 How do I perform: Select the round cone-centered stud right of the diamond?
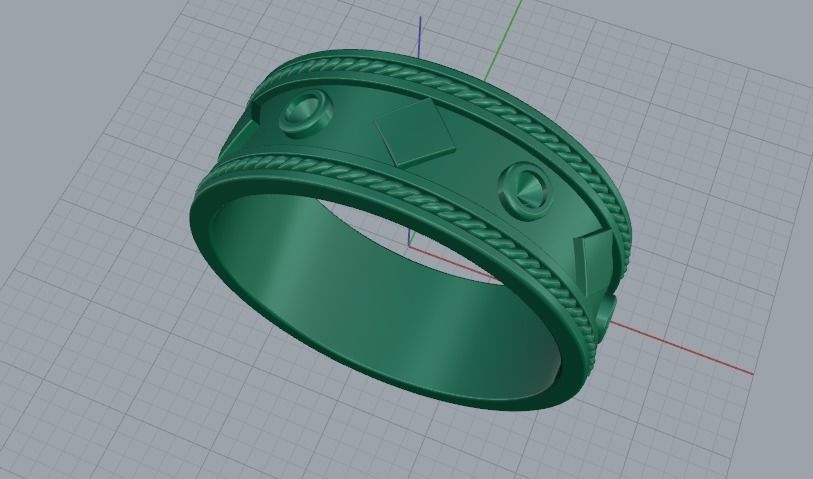click(525, 191)
